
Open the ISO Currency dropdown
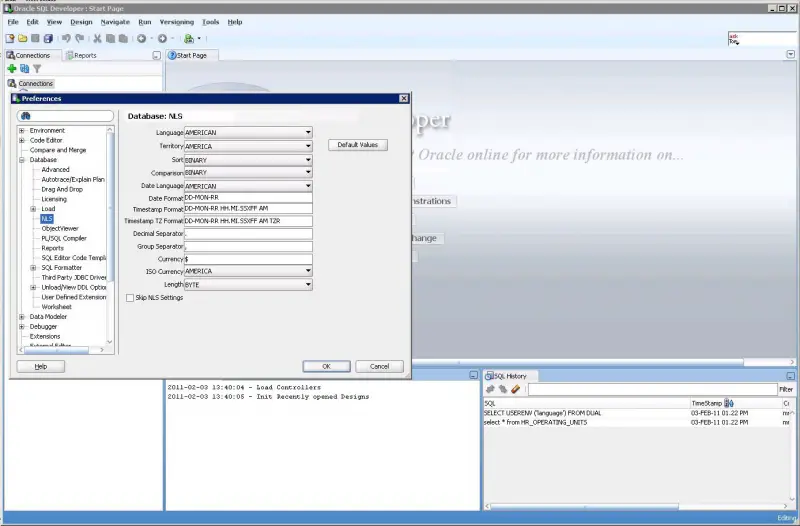[x=308, y=271]
